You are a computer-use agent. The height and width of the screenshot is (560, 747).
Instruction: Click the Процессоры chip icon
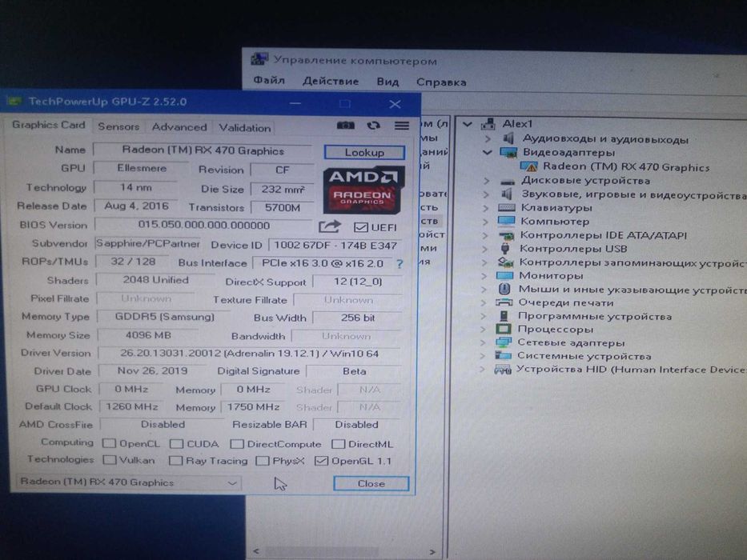503,329
